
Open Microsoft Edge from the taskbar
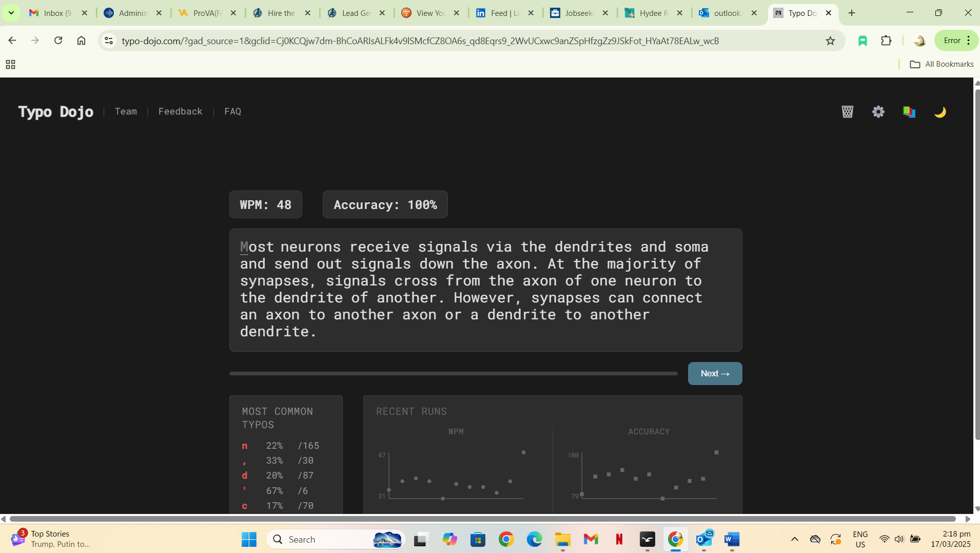click(x=534, y=539)
